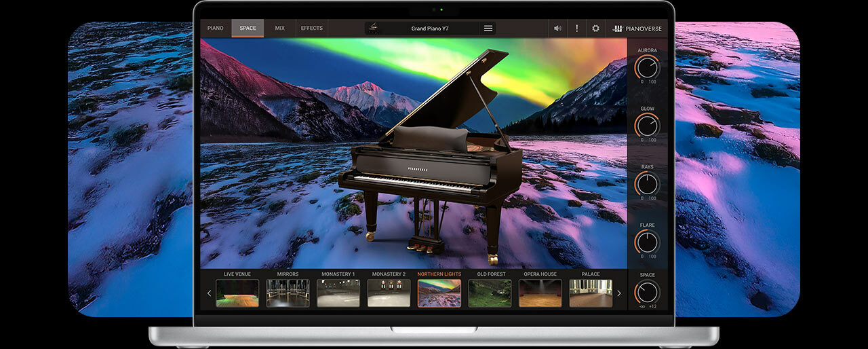The image size is (868, 349).
Task: Click the Pianoverse logo
Action: pyautogui.click(x=636, y=29)
